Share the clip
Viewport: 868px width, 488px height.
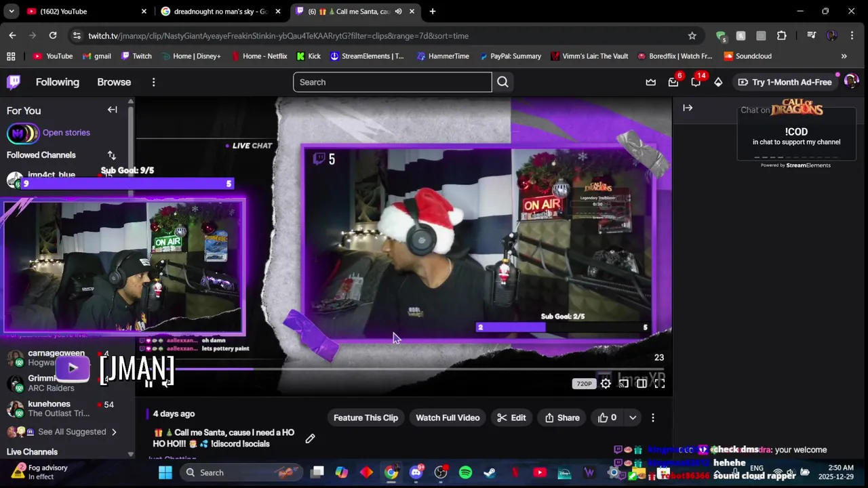pyautogui.click(x=562, y=418)
